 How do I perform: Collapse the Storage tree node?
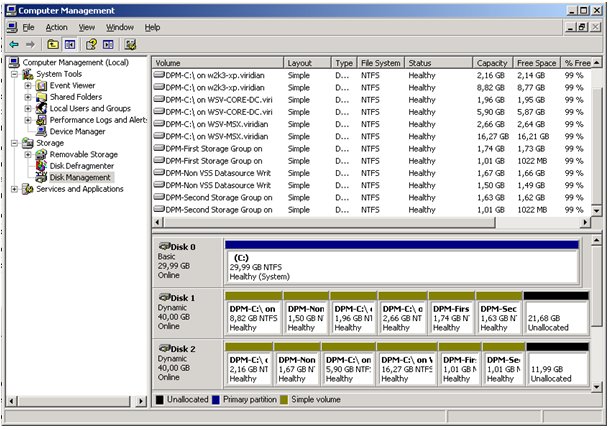15,143
